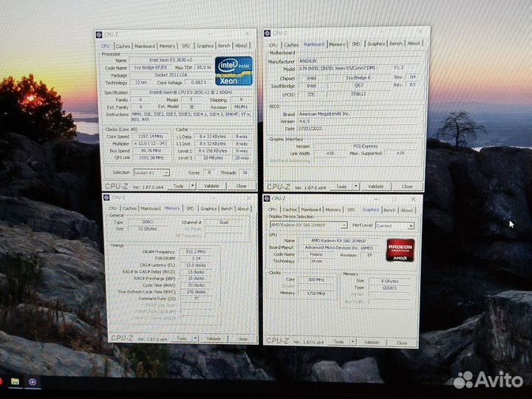Click the '931.2 MHz' DRAM frequency value
The width and height of the screenshot is (532, 399).
[196, 252]
